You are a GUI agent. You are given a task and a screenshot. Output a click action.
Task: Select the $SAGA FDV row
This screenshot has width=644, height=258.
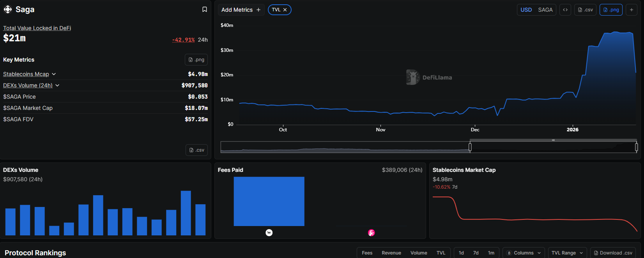point(105,119)
